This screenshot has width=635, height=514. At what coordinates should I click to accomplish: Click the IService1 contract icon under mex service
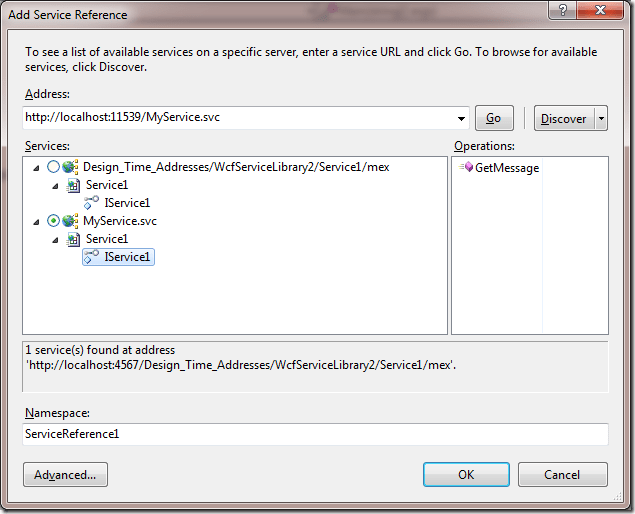coord(91,203)
